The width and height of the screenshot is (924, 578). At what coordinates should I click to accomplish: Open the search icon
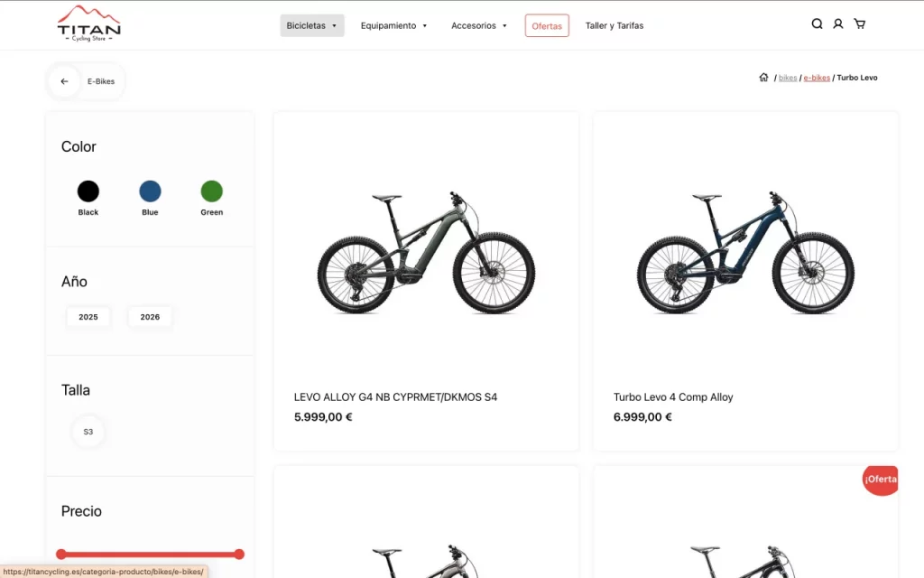[817, 23]
